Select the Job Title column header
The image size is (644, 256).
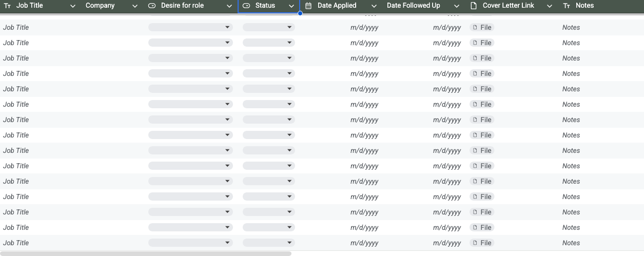tap(30, 6)
